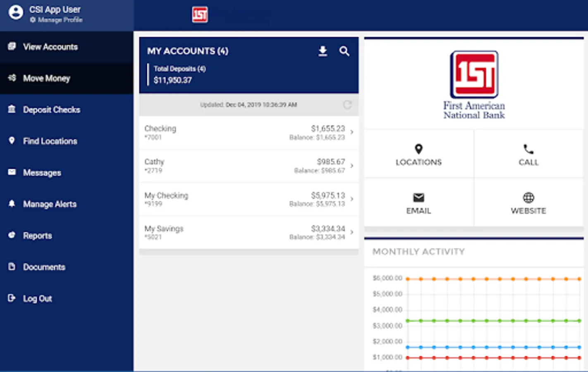
Task: Expand the My Savings *5021 account chevron
Action: click(352, 232)
